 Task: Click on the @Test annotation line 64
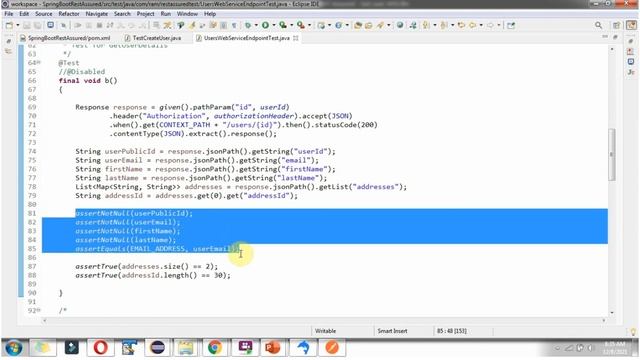coord(69,63)
